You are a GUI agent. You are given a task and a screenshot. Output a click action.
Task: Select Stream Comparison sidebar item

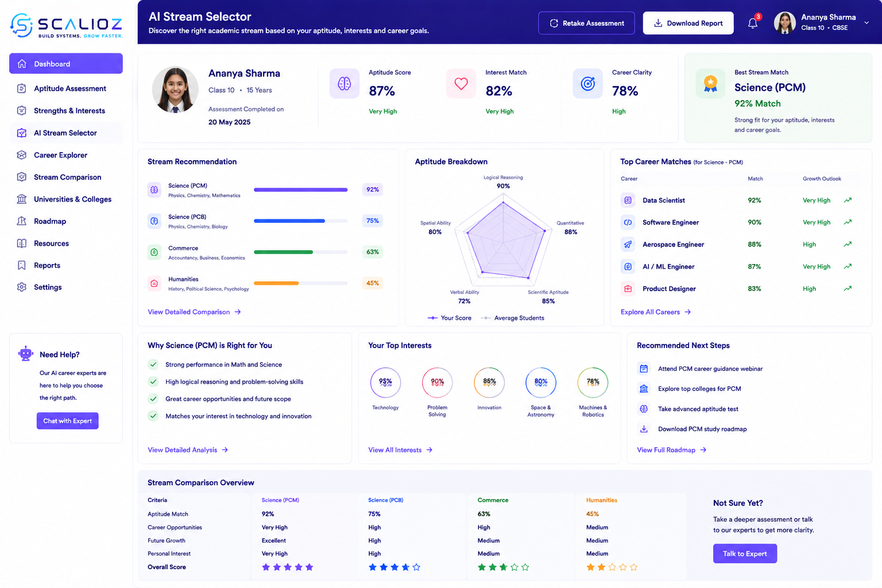66,177
